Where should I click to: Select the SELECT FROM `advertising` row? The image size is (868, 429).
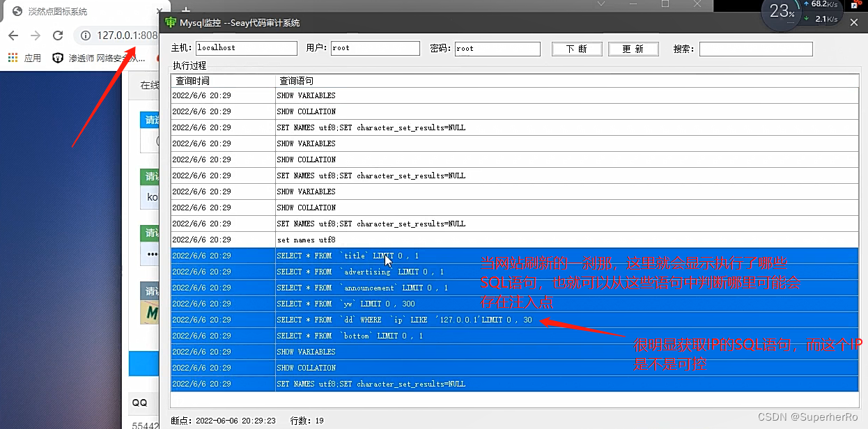515,272
